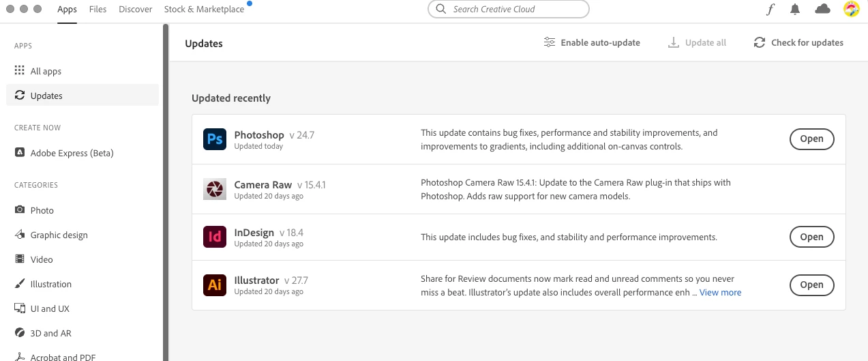The image size is (868, 361).
Task: Click the InDesign app icon
Action: (x=215, y=237)
